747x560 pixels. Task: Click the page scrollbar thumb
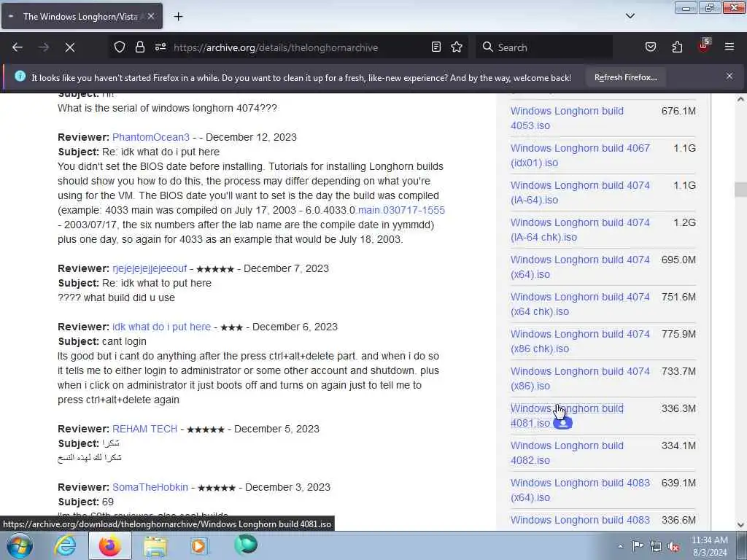[x=740, y=189]
